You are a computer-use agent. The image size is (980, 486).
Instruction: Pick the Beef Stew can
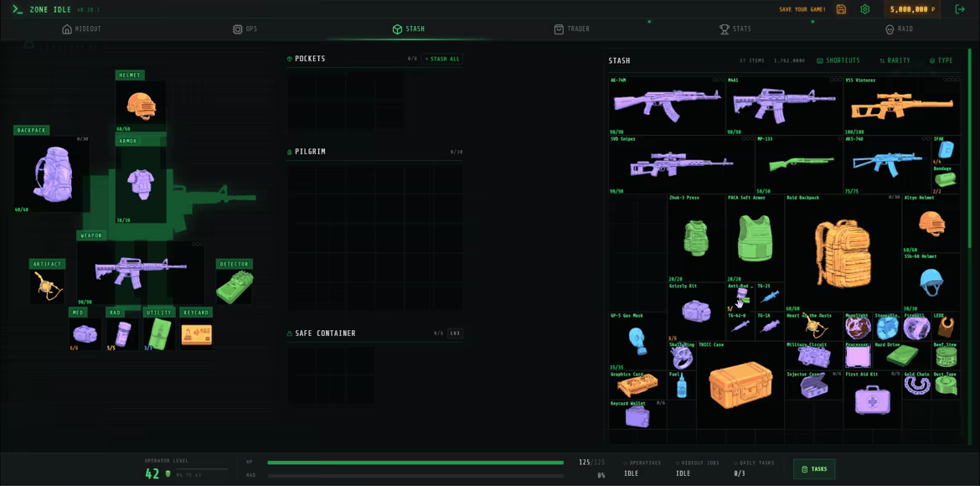pyautogui.click(x=946, y=355)
